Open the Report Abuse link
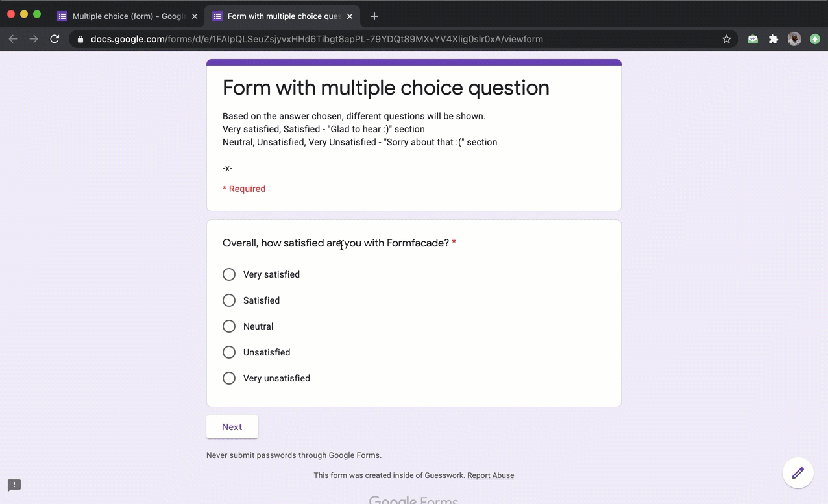 click(x=491, y=475)
